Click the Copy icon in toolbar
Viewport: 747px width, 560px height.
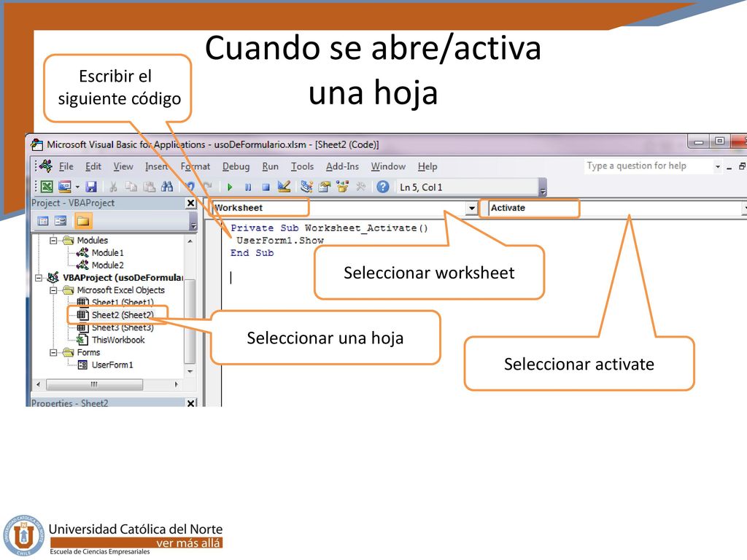coord(131,187)
